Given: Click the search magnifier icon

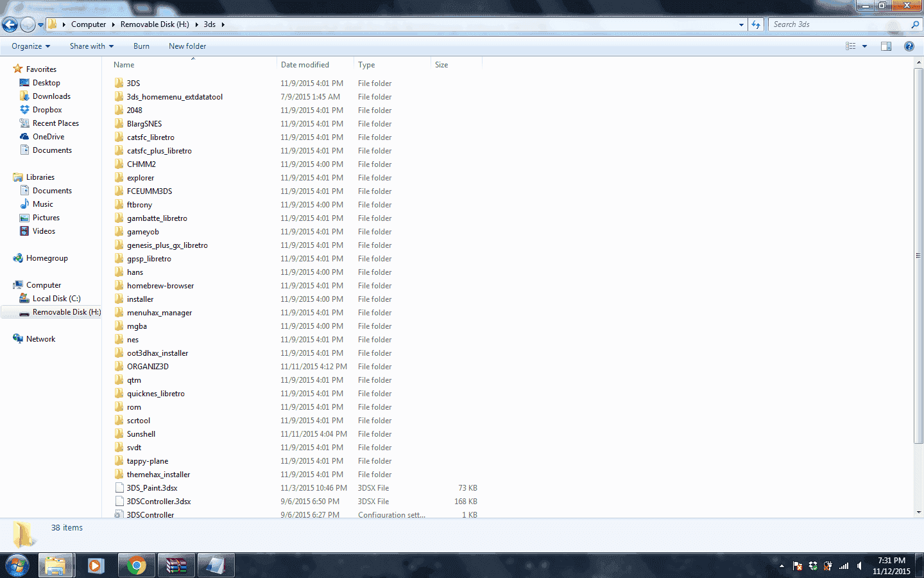Looking at the screenshot, I should click(x=915, y=24).
